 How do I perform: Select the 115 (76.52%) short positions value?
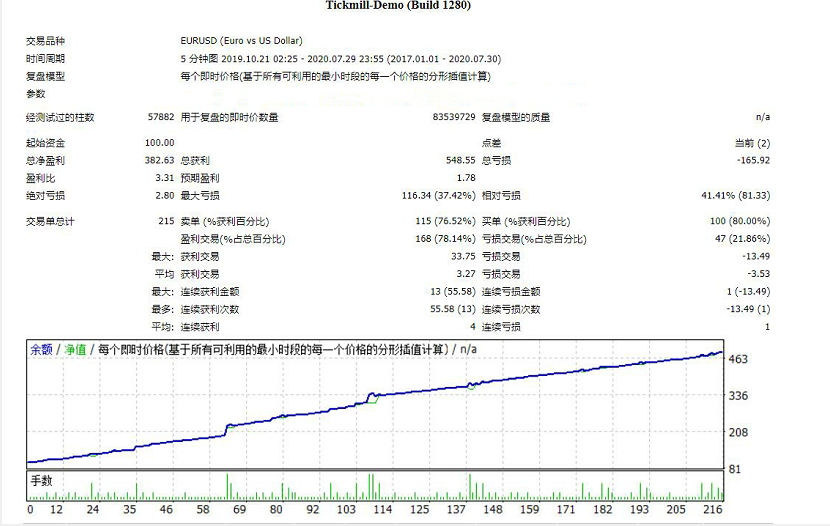tap(445, 221)
